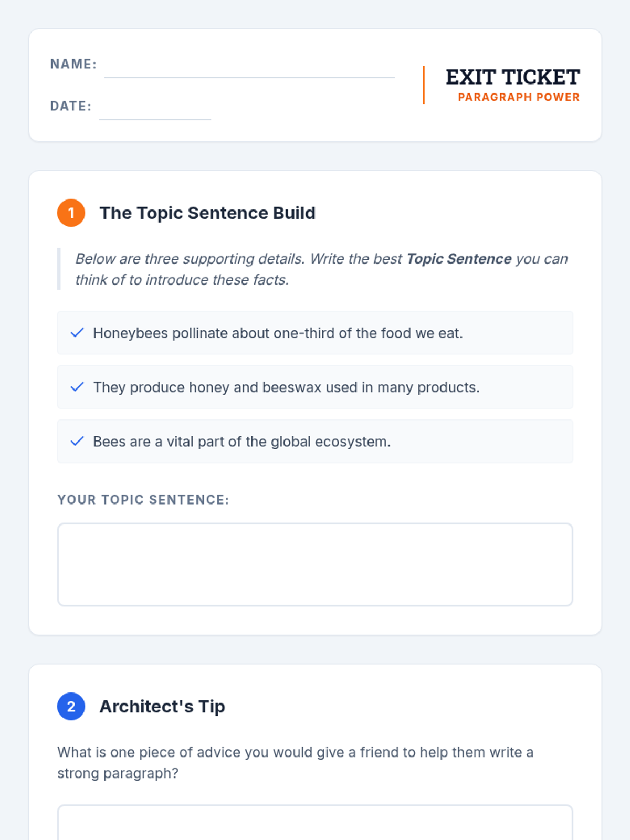Select the Bees are vital detail row
630x840 pixels.
coord(315,442)
